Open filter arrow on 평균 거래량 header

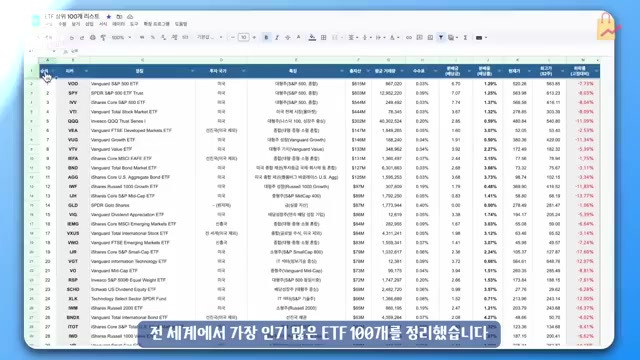[402, 71]
